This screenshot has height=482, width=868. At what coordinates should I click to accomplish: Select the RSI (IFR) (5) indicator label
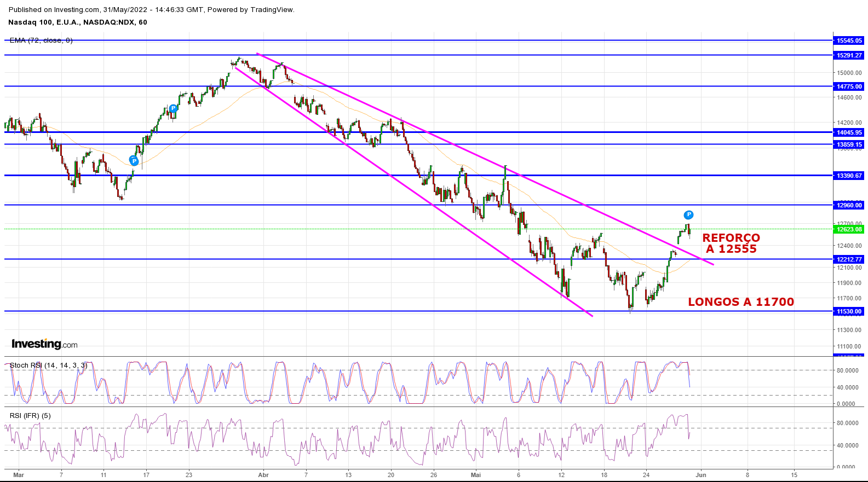coord(30,416)
